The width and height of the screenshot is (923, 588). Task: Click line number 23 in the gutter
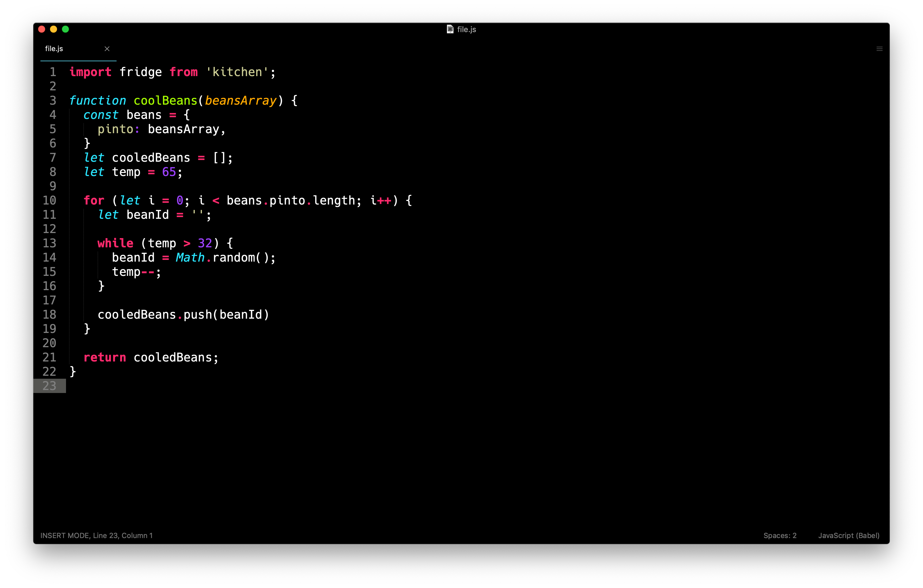point(49,386)
